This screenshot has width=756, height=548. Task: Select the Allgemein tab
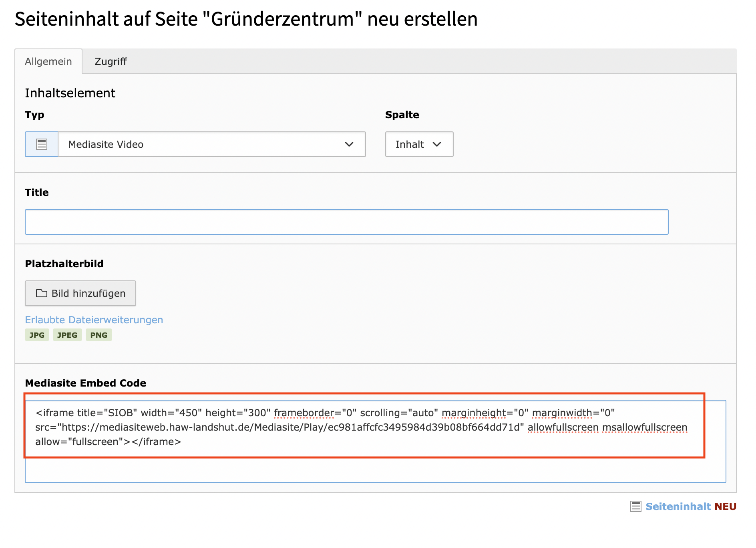click(48, 61)
